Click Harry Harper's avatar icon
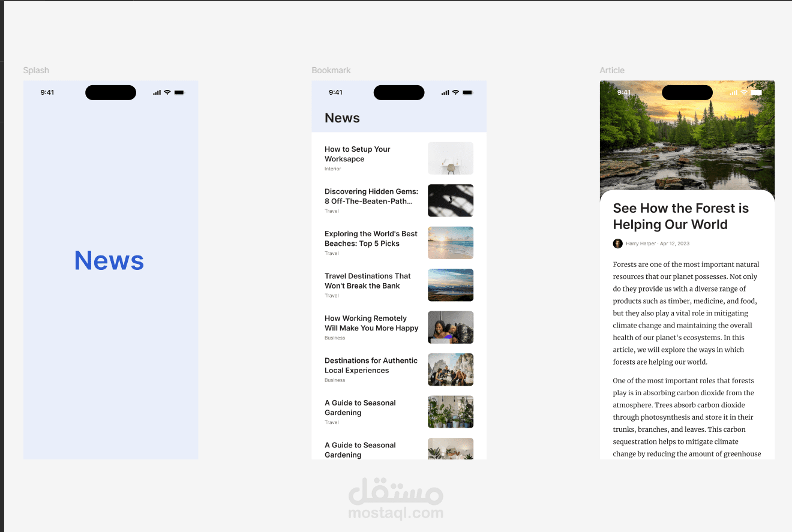This screenshot has height=532, width=792. [x=617, y=244]
